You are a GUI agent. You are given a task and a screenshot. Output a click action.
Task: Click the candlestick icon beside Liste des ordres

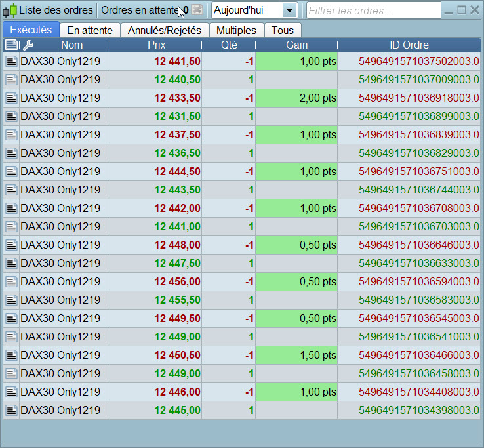tap(9, 10)
